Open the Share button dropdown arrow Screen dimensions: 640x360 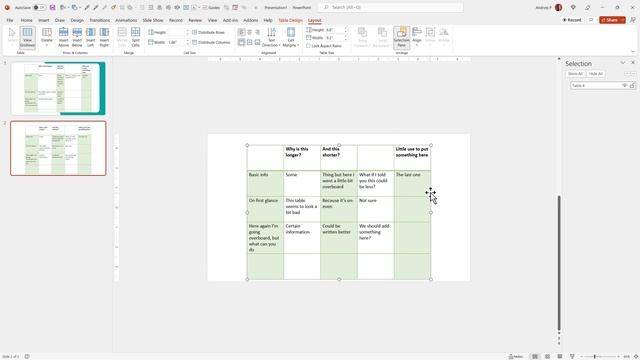point(622,20)
